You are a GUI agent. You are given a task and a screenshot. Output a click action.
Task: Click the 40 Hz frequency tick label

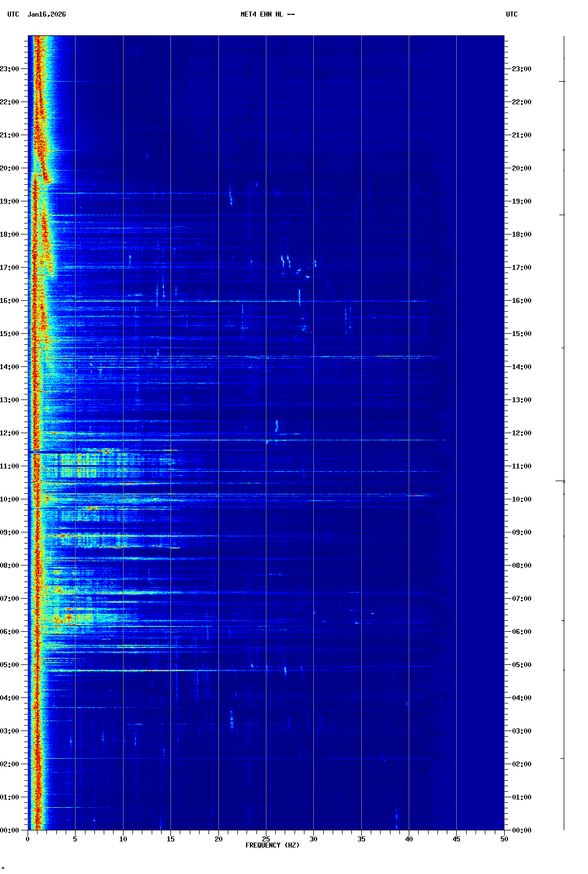coord(409,839)
